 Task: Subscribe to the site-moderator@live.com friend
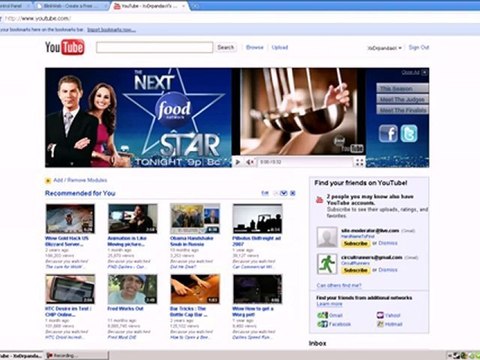click(355, 243)
